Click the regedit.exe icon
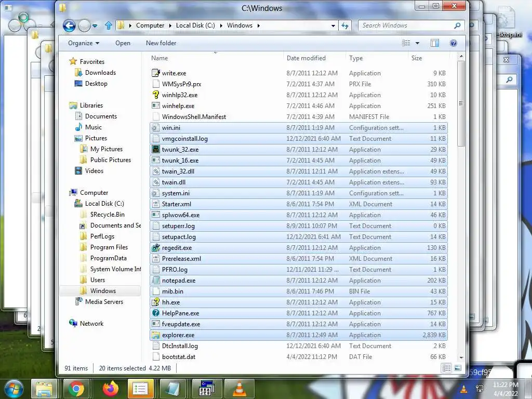532x399 pixels. 156,248
